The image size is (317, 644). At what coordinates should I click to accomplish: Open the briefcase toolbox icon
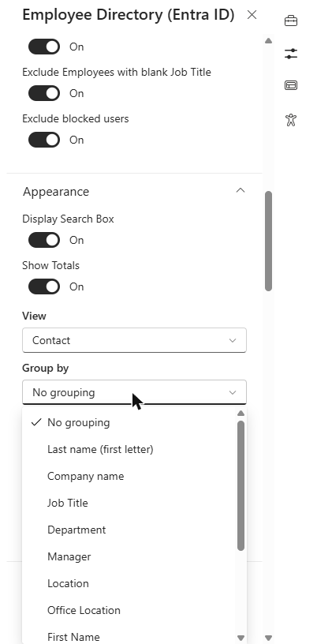pos(291,21)
